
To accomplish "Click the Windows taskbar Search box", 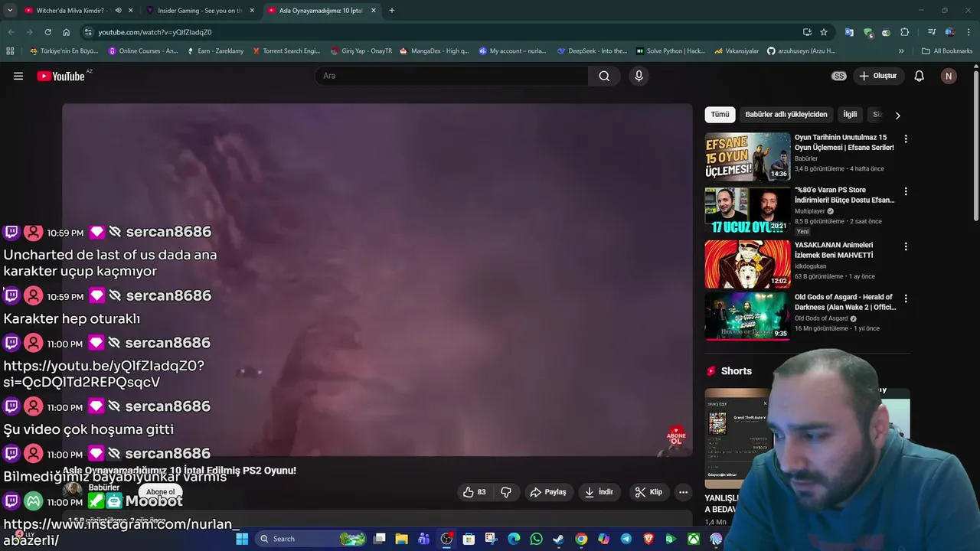I will (311, 539).
